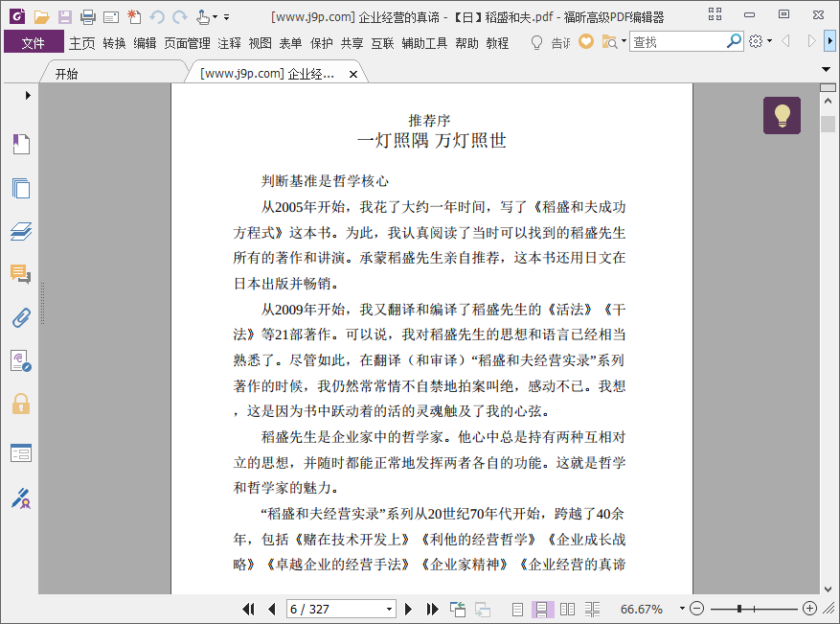Click the magnifier search button

(x=734, y=41)
